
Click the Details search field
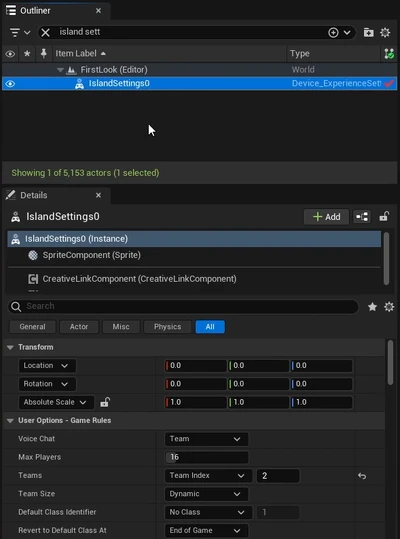183,306
